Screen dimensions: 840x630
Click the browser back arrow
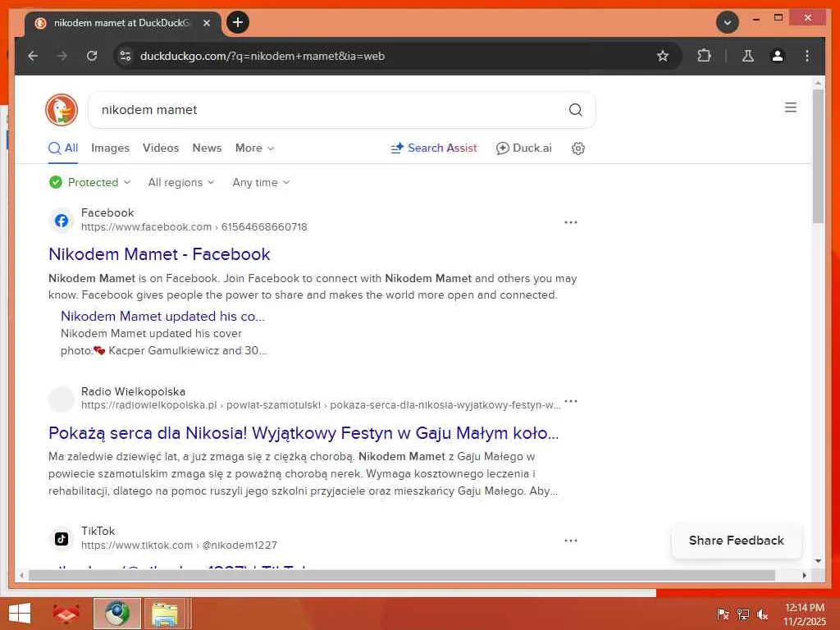coord(33,56)
